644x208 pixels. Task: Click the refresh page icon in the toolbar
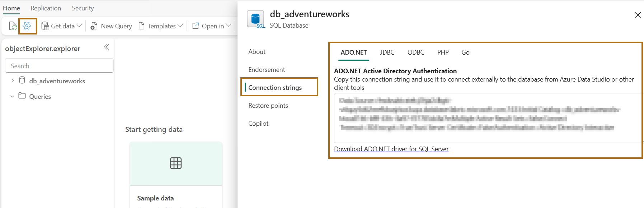pos(13,26)
